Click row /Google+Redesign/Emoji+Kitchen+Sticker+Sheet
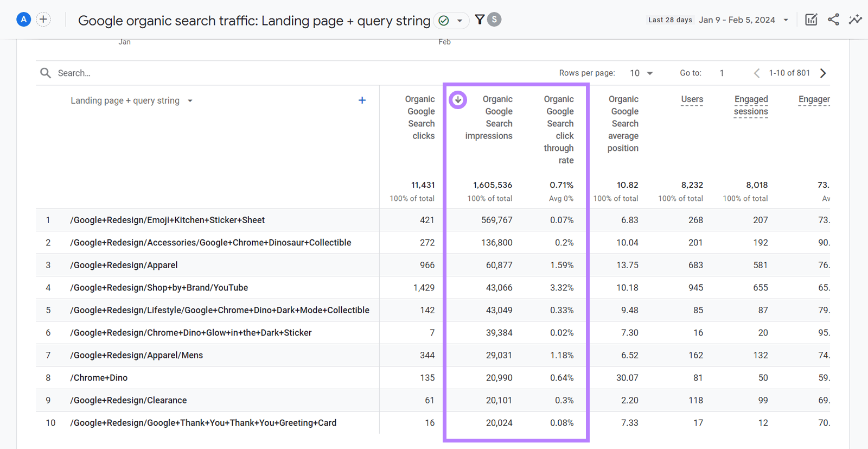868x449 pixels. tap(167, 220)
